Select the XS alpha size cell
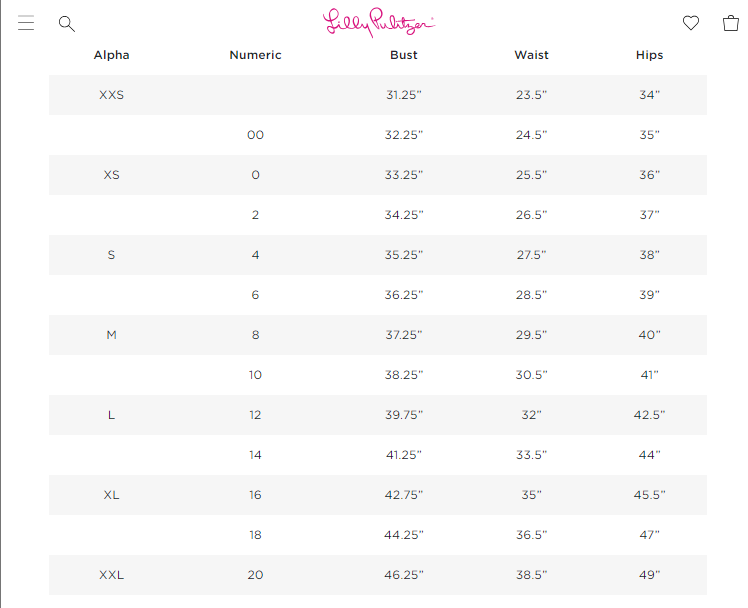The height and width of the screenshot is (608, 748). 111,175
